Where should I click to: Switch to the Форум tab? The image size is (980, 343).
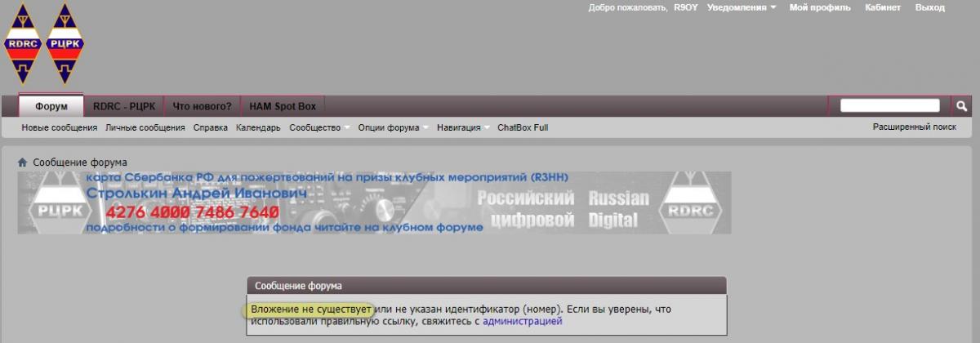[51, 106]
